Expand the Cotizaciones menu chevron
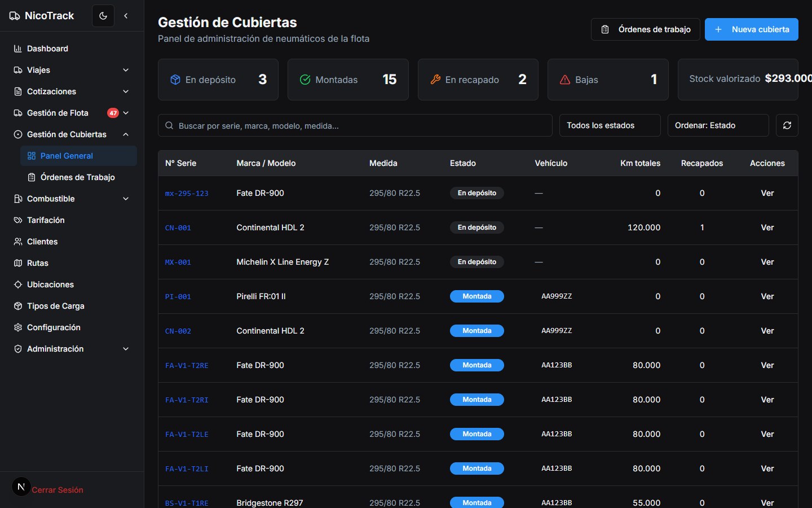Screen dimensions: 812x508 click(126, 91)
